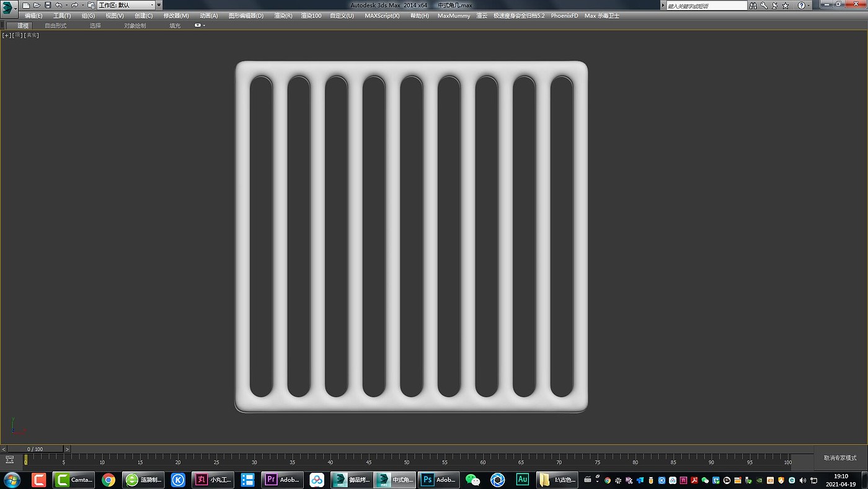The height and width of the screenshot is (489, 868).
Task: Open the help question mark icon
Action: tap(801, 6)
